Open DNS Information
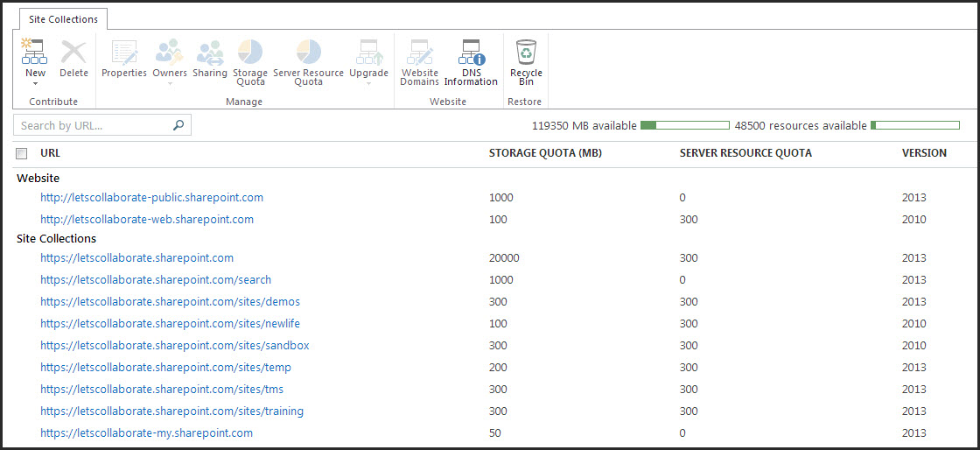980x450 pixels. click(471, 53)
